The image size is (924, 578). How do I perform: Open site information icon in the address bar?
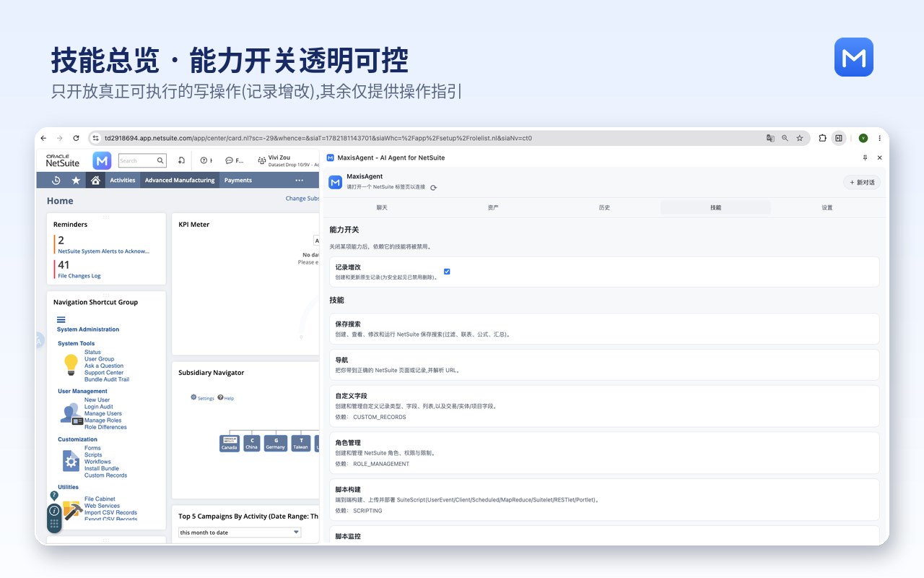[95, 138]
